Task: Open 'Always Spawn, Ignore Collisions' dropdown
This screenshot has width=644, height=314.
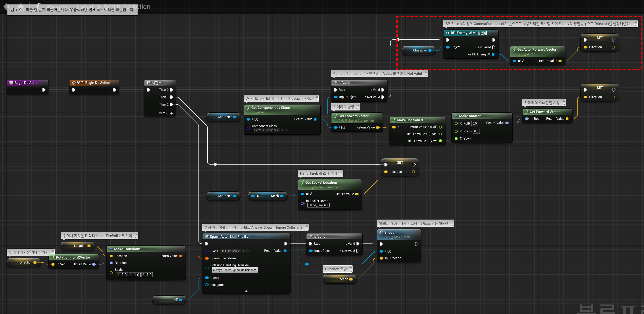Action: coord(235,270)
